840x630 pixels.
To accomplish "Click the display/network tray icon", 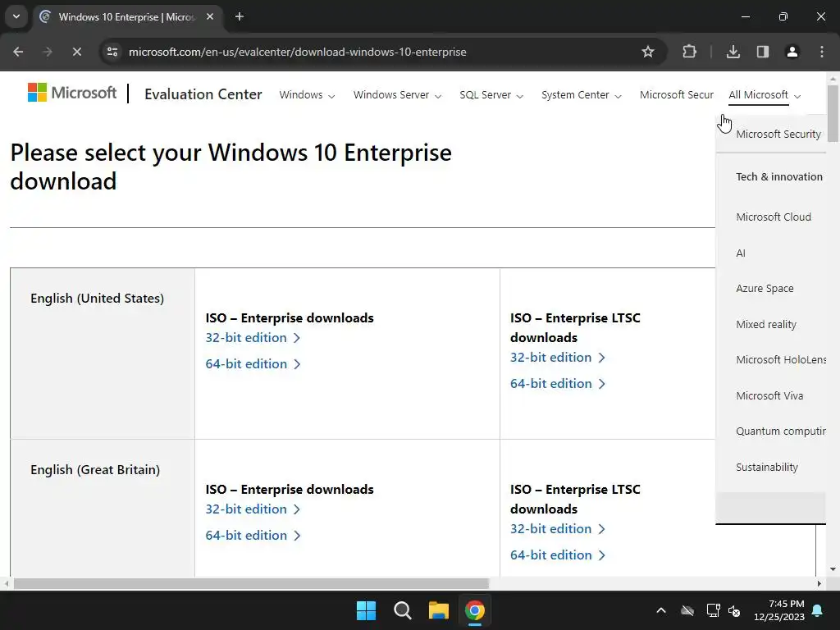I will pos(713,610).
